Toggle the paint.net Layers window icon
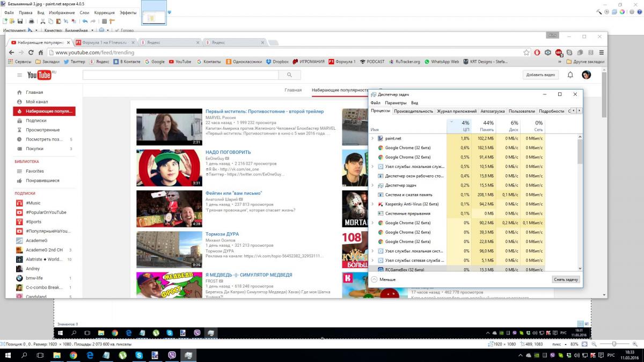Viewport: 644px width, 362px height. pyautogui.click(x=614, y=12)
